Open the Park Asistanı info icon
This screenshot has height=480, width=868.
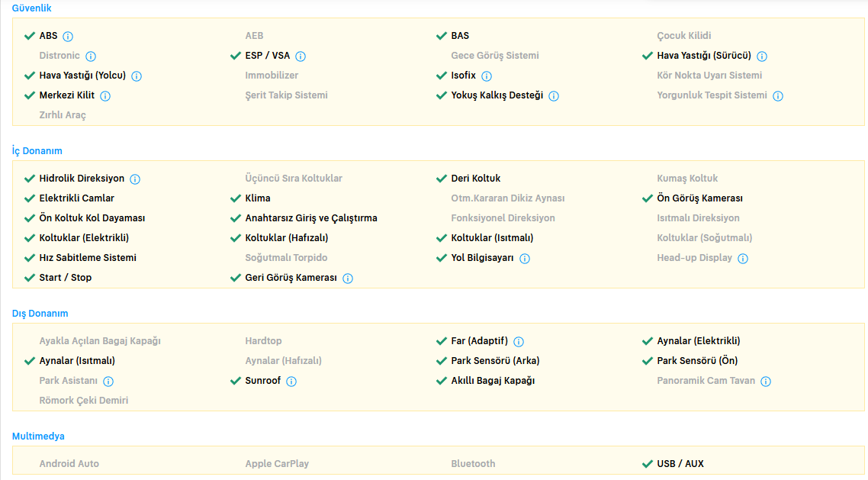click(108, 382)
